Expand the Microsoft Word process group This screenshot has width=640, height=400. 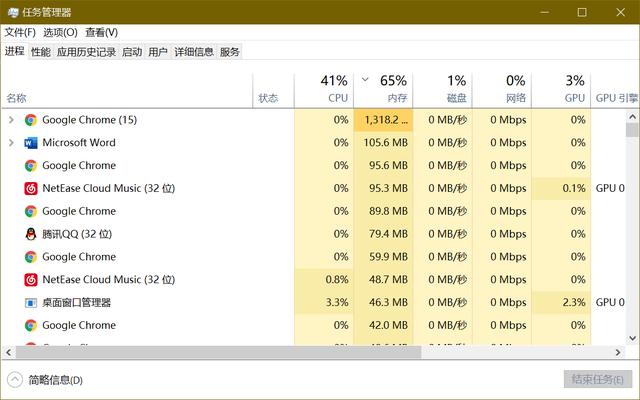pyautogui.click(x=11, y=143)
